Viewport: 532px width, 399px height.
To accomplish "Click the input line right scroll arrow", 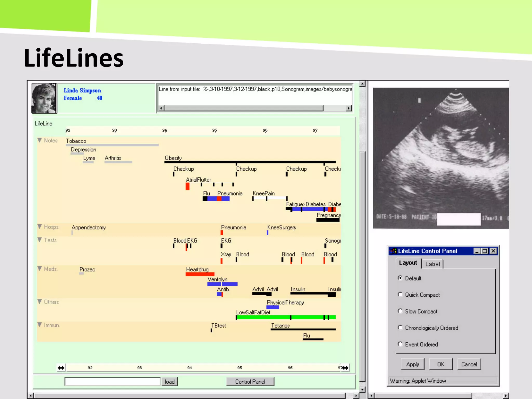I will coord(349,108).
